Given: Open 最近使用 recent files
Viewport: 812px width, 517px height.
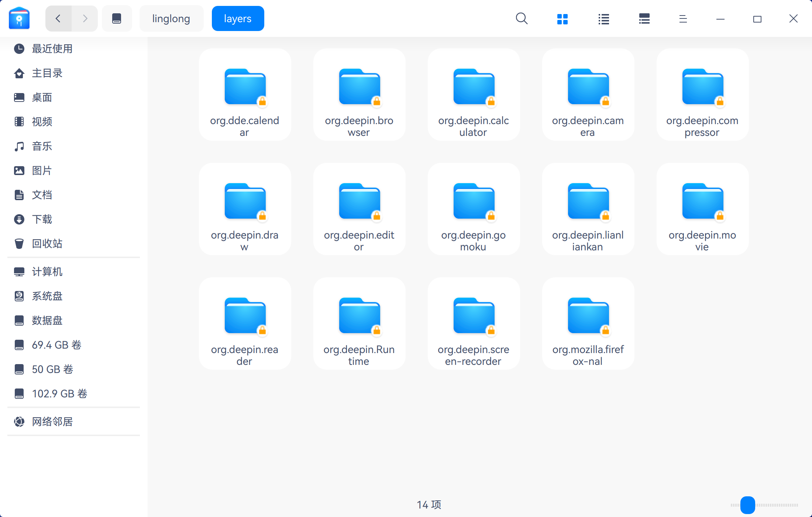Looking at the screenshot, I should pos(52,48).
